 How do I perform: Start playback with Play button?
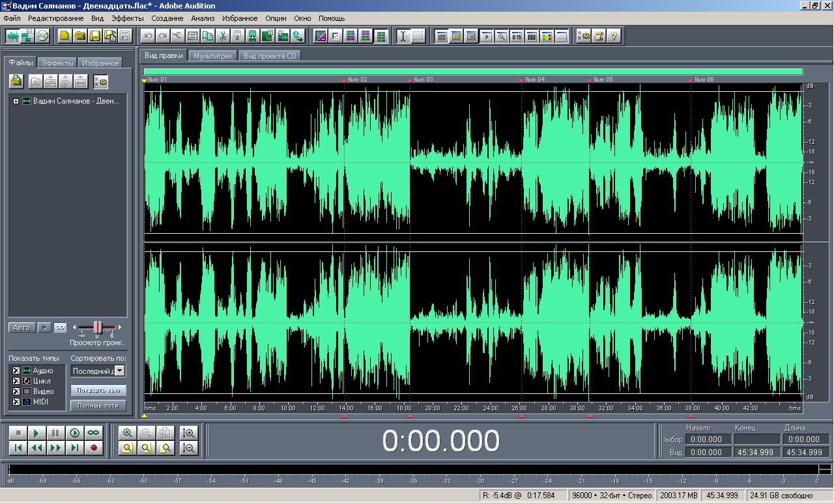click(x=37, y=432)
